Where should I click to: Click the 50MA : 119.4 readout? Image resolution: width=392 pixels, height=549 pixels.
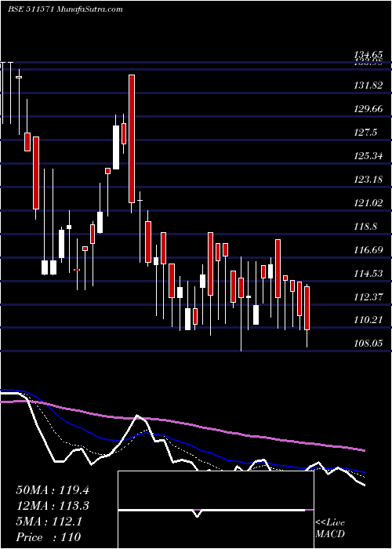pyautogui.click(x=53, y=490)
